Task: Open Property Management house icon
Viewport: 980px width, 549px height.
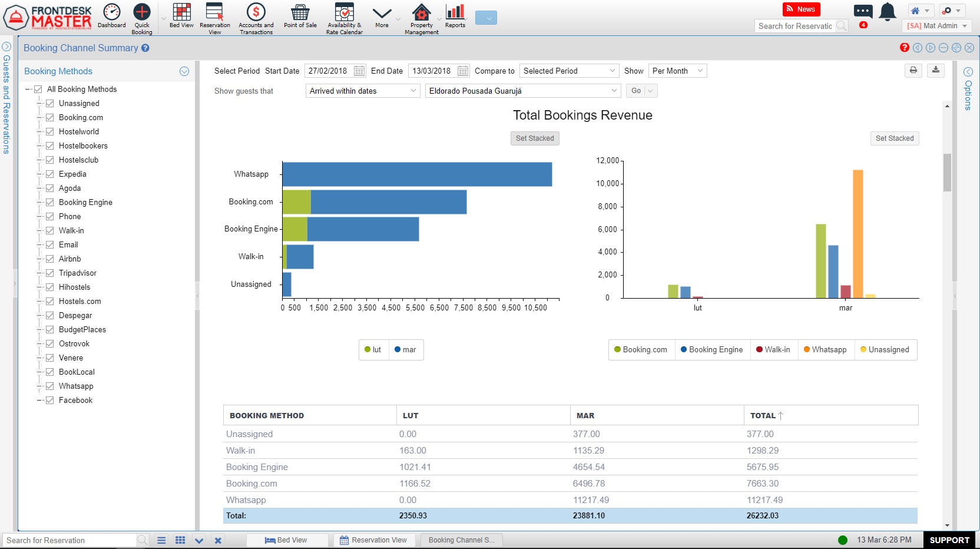Action: pyautogui.click(x=422, y=12)
